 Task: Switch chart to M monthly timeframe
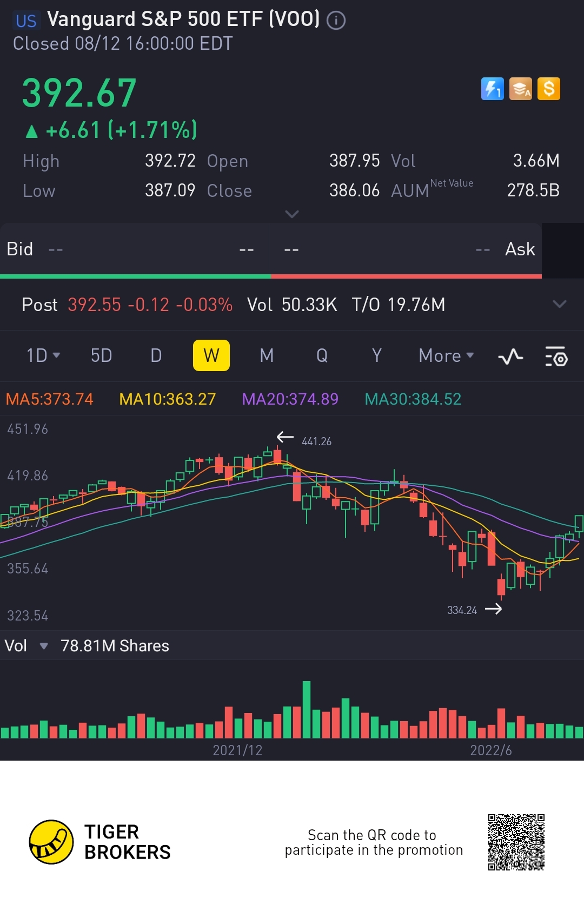(x=267, y=355)
